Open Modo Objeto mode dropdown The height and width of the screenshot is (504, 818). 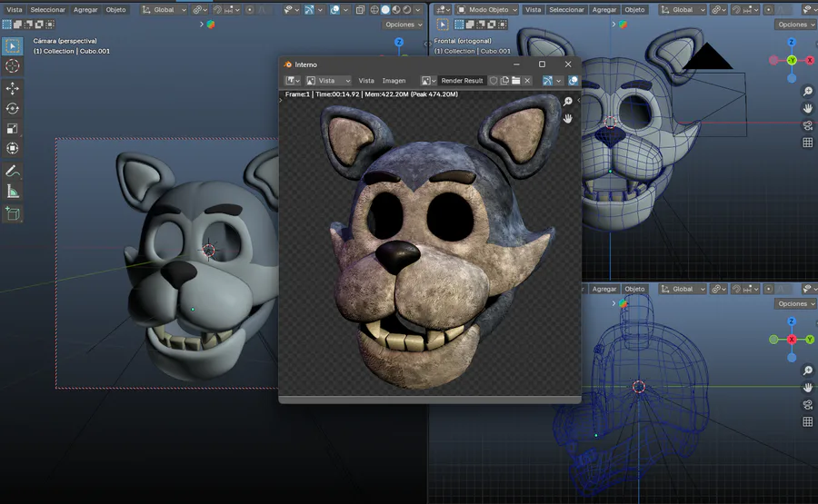pos(487,9)
